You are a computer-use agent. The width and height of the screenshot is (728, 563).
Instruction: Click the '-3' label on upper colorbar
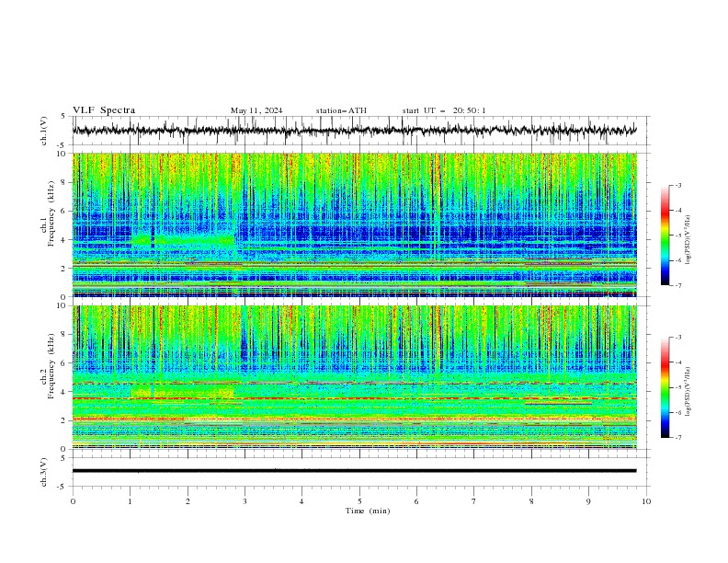[678, 185]
